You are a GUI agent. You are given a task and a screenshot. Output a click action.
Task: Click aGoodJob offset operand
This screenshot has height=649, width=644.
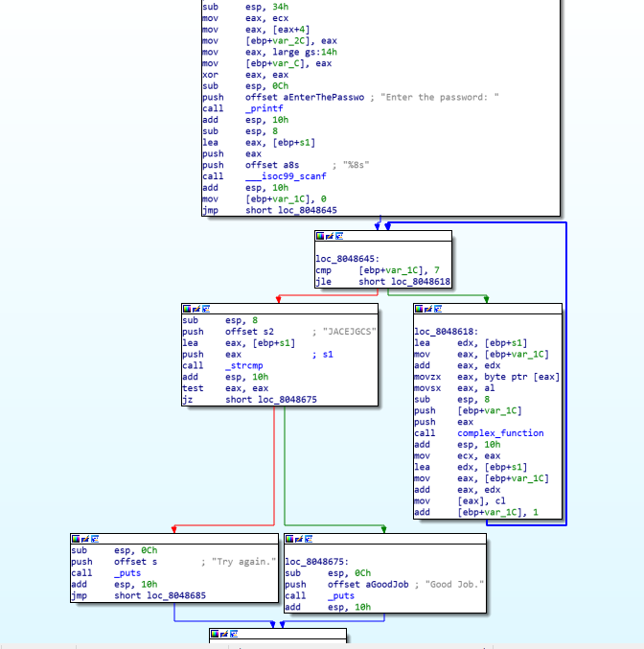tap(387, 585)
